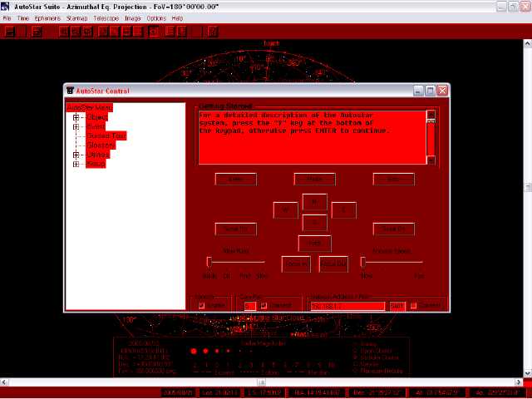Expand the Object node in AutoStar Menu
Viewport: 532px width, 399px height.
(76, 117)
